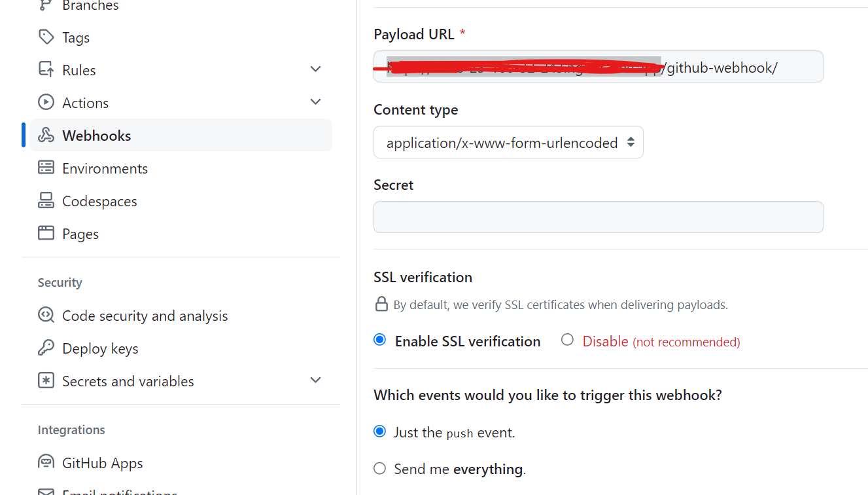Go to GitHub Apps settings
The image size is (868, 495).
(x=102, y=463)
